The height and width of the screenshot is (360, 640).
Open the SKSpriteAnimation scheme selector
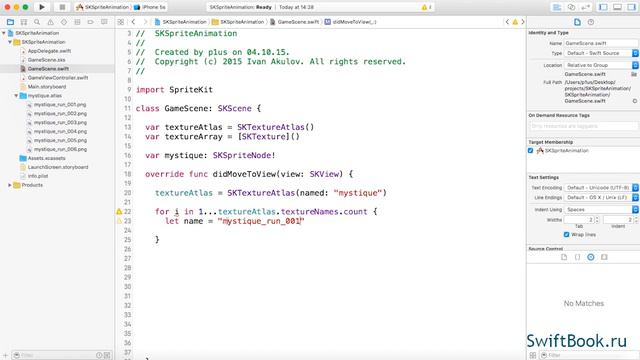tap(102, 7)
